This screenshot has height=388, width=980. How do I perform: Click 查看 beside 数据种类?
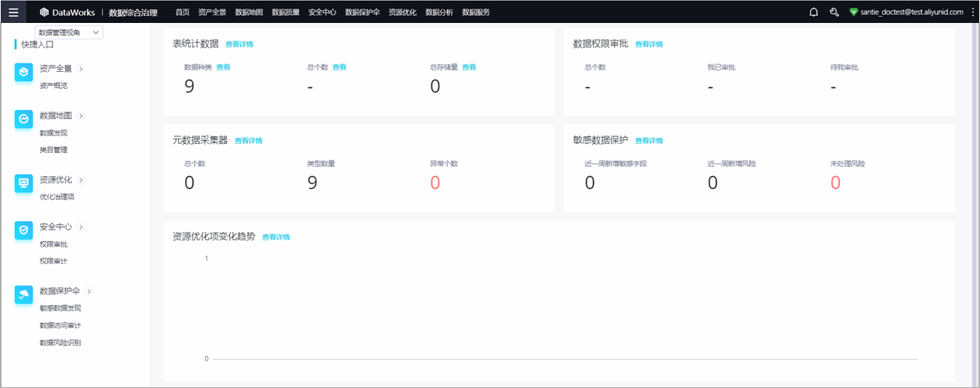tap(223, 67)
